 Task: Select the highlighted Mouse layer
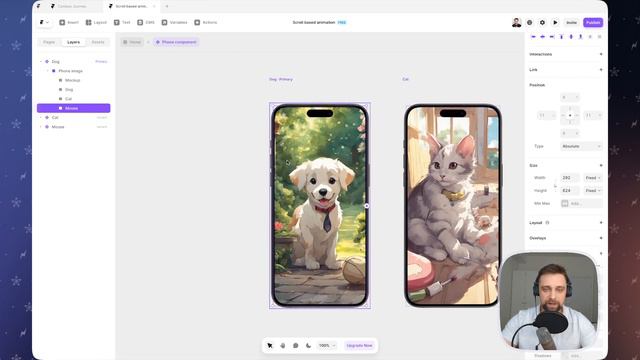tap(73, 108)
